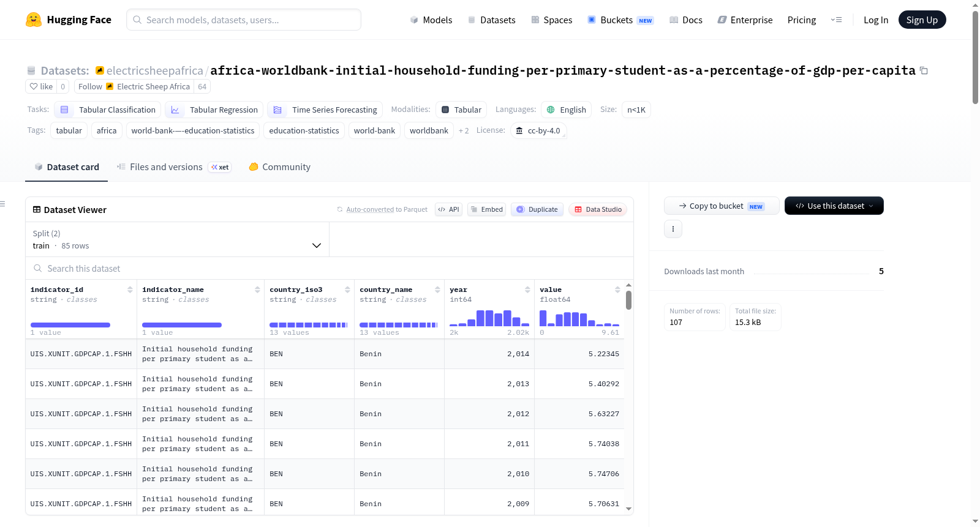This screenshot has width=980, height=527.
Task: Open the Community tab
Action: tap(279, 166)
